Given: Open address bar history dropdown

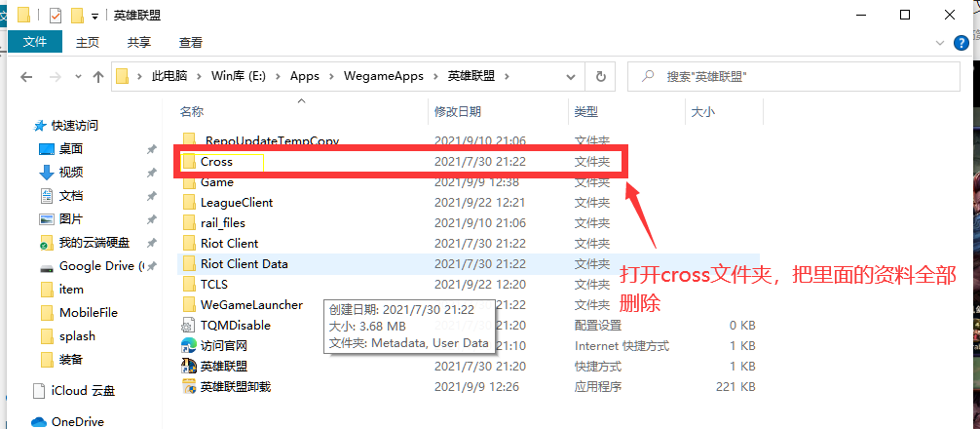Looking at the screenshot, I should [x=571, y=77].
